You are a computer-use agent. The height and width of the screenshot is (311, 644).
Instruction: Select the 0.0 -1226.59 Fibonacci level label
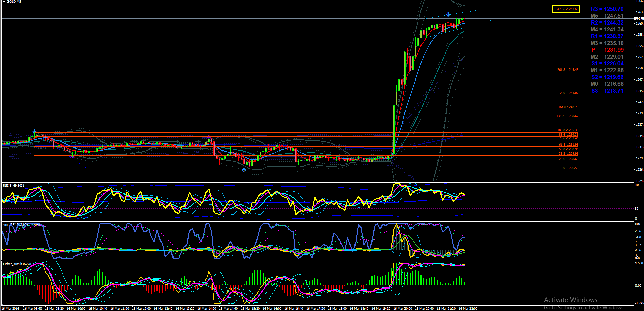(569, 168)
